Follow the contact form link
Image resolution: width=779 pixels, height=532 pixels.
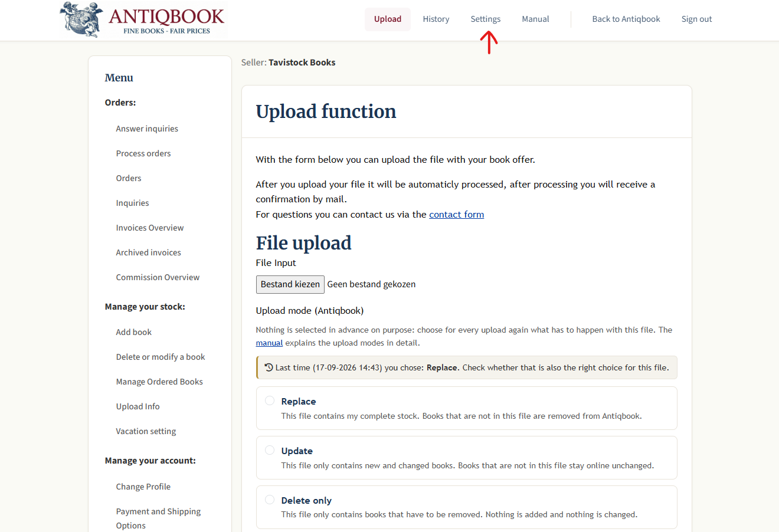click(x=456, y=215)
